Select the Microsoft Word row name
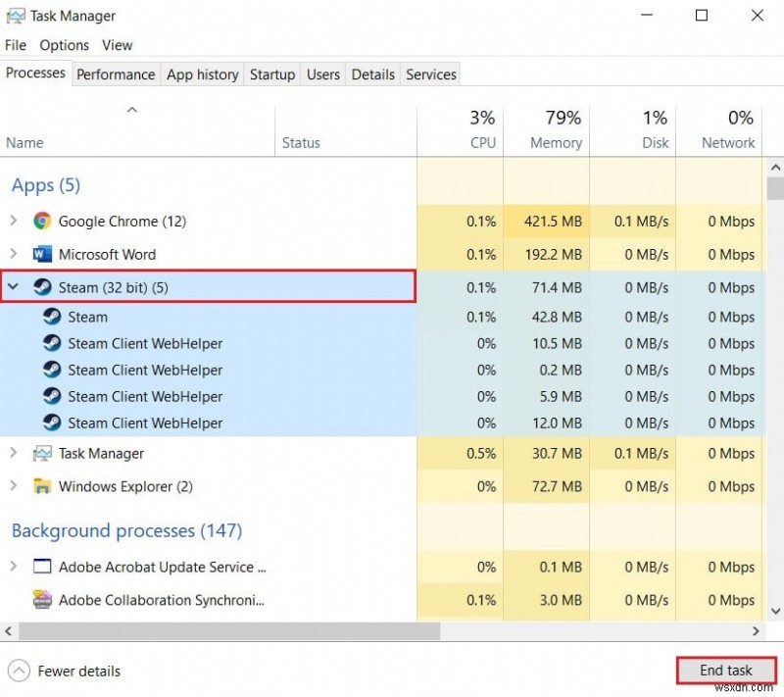 [107, 255]
